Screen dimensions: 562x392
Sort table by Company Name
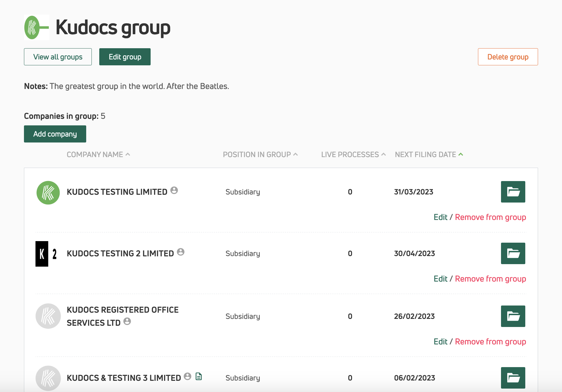tap(98, 155)
